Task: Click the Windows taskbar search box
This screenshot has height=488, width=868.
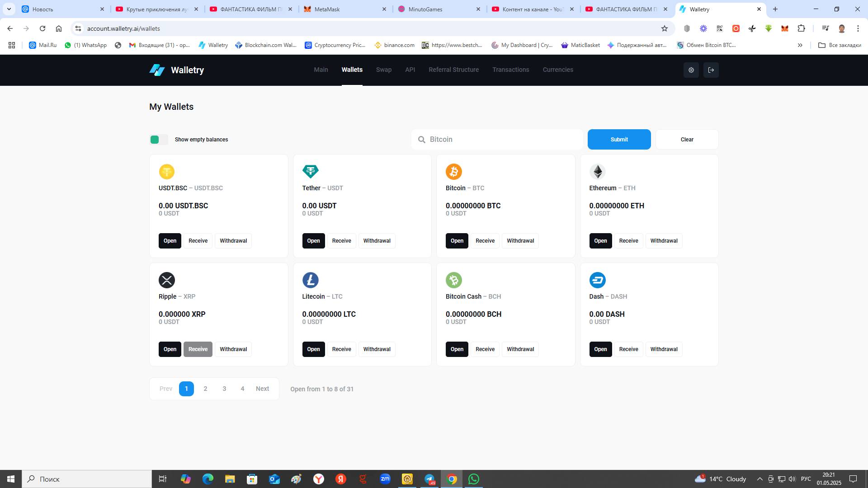Action: click(87, 479)
